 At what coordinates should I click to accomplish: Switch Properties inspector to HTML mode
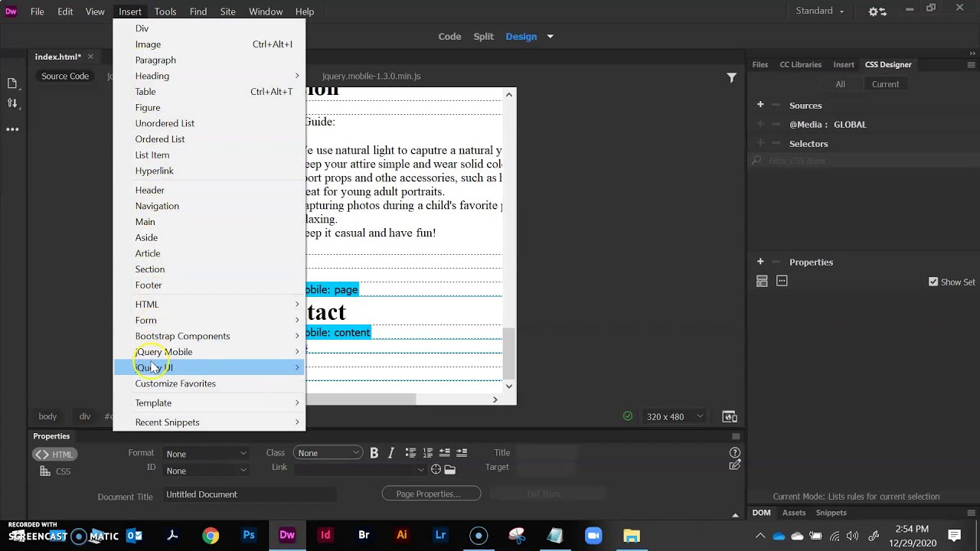coord(54,455)
